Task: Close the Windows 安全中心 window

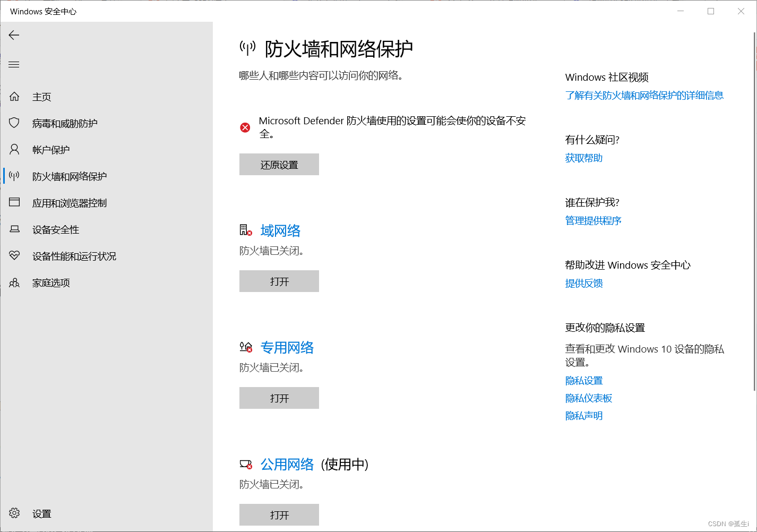Action: click(x=741, y=11)
